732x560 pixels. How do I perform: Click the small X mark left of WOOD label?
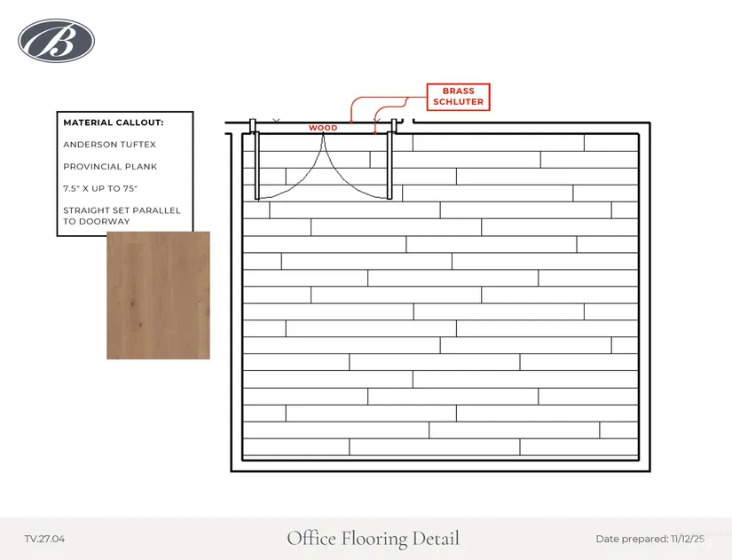point(276,120)
